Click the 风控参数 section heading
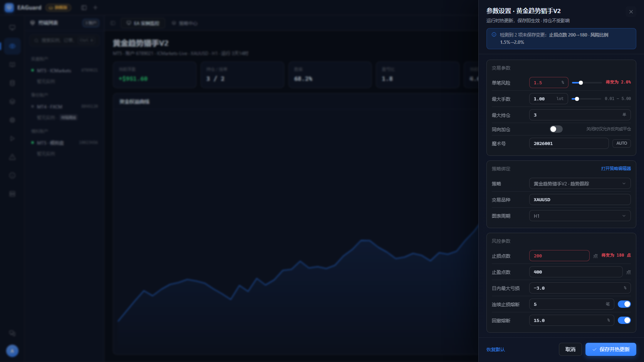The image size is (644, 362). click(501, 241)
